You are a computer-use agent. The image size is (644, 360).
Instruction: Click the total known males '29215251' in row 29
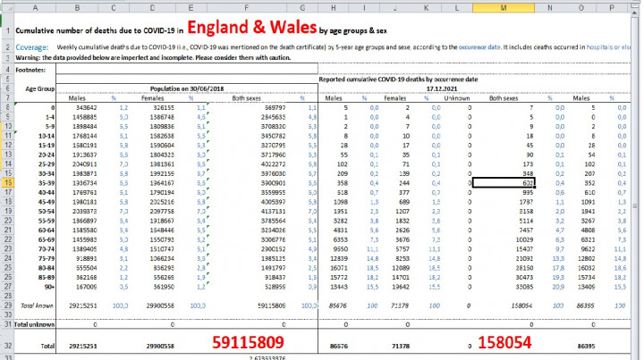coord(77,306)
